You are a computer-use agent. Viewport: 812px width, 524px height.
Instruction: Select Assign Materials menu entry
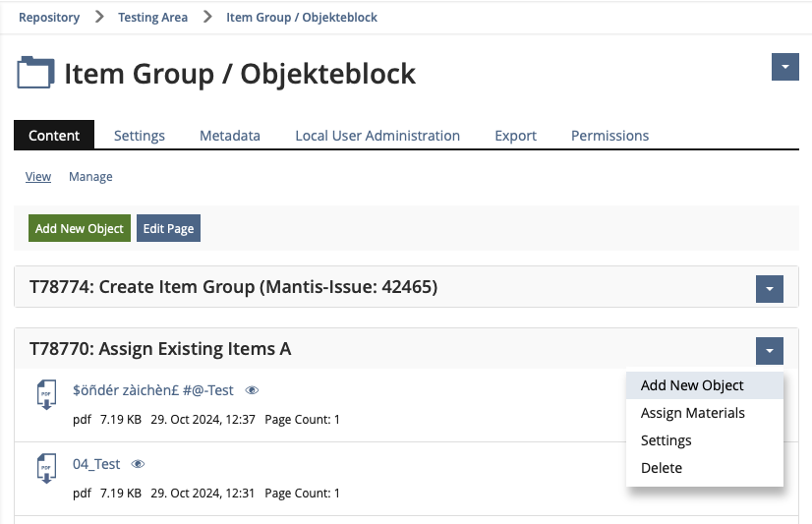[692, 413]
